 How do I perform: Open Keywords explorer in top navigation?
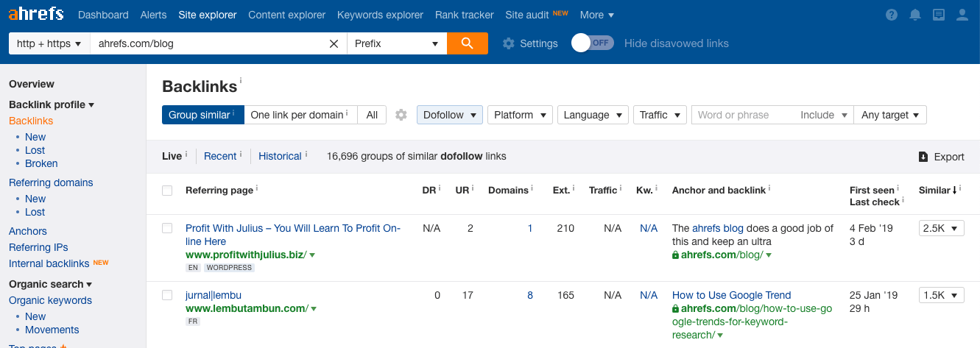click(380, 15)
